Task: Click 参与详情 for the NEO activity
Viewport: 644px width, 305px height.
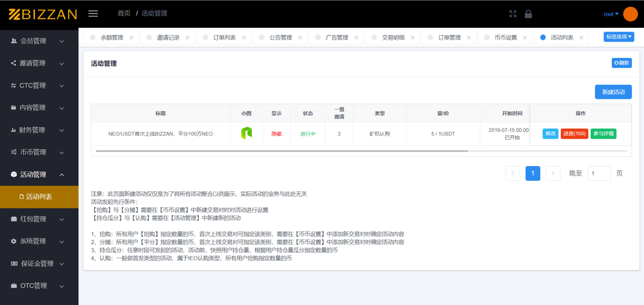Action: [x=603, y=134]
